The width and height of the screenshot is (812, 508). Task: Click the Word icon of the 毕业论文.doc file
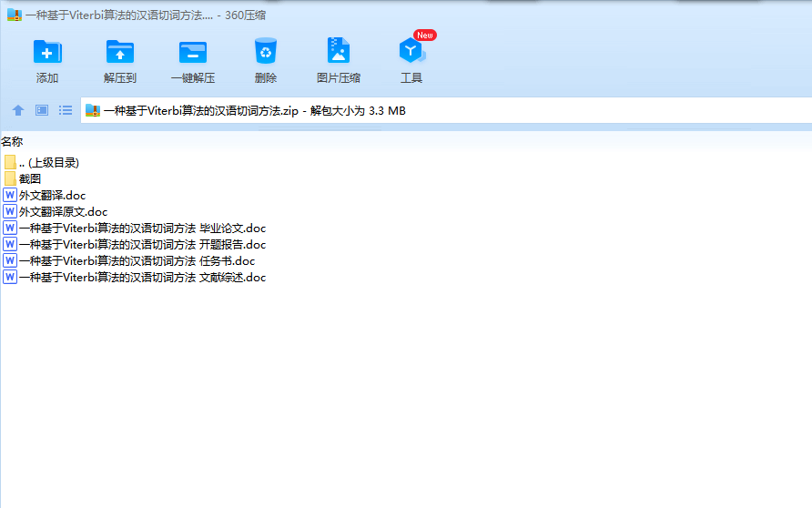point(10,228)
